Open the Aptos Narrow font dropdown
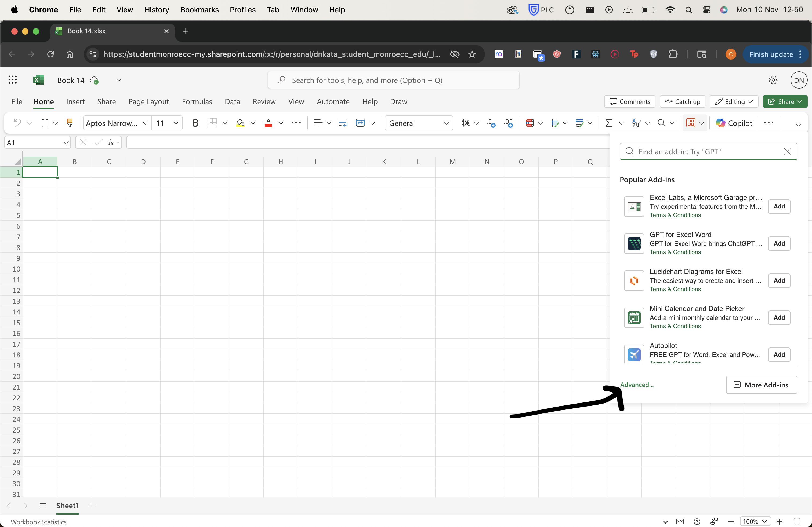Viewport: 812px width, 527px height. (145, 123)
